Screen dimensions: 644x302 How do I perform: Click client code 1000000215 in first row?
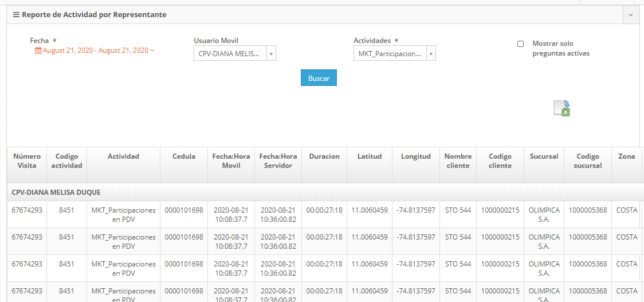[x=500, y=210]
